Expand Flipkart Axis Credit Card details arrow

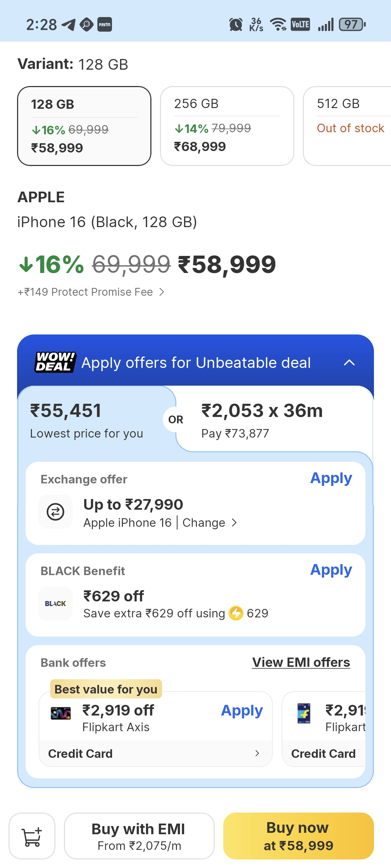(x=257, y=753)
